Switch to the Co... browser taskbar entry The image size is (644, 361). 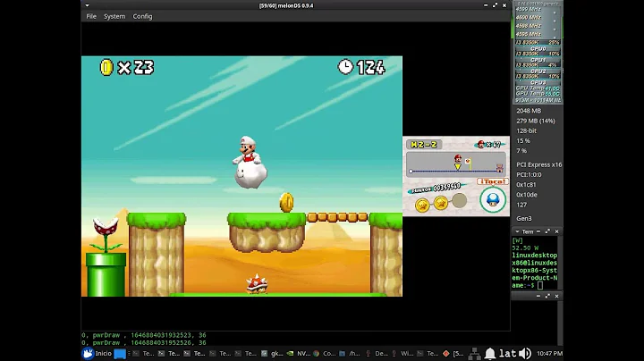[325, 353]
